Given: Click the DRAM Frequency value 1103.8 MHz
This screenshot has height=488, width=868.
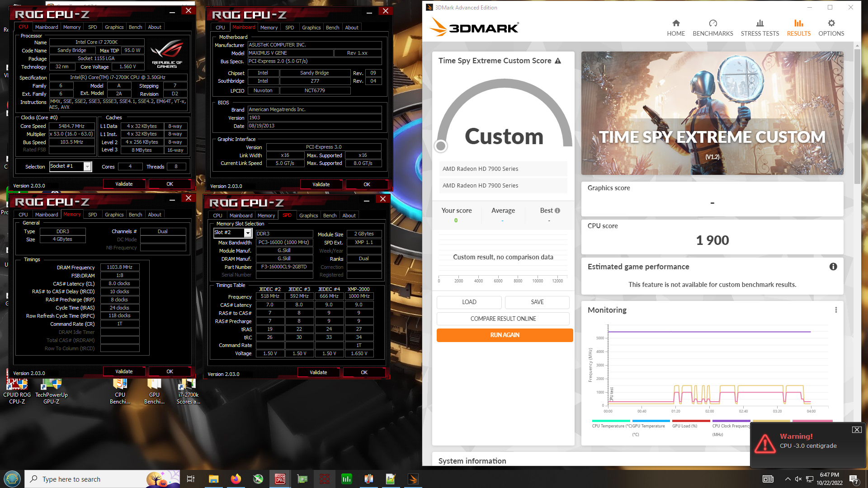Looking at the screenshot, I should coord(119,267).
